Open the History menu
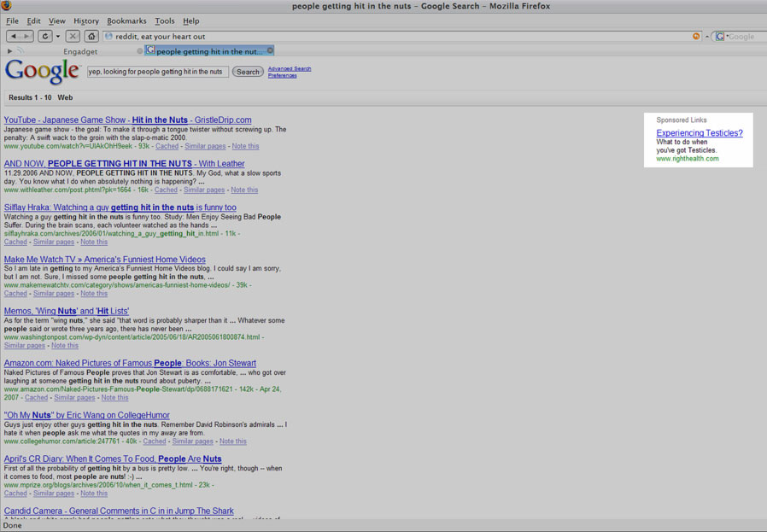The width and height of the screenshot is (767, 532). (x=86, y=21)
